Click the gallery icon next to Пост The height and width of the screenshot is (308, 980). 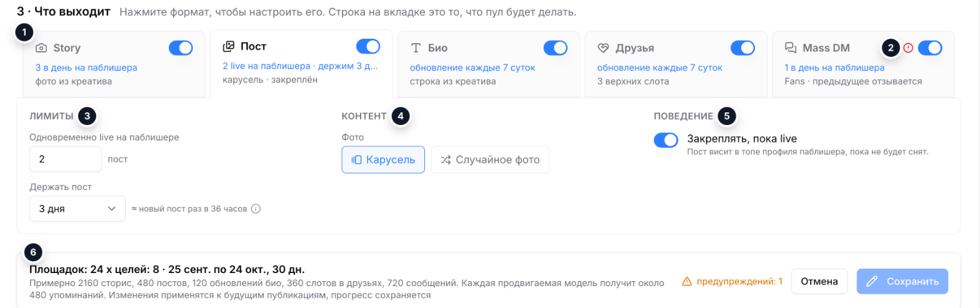[x=229, y=46]
